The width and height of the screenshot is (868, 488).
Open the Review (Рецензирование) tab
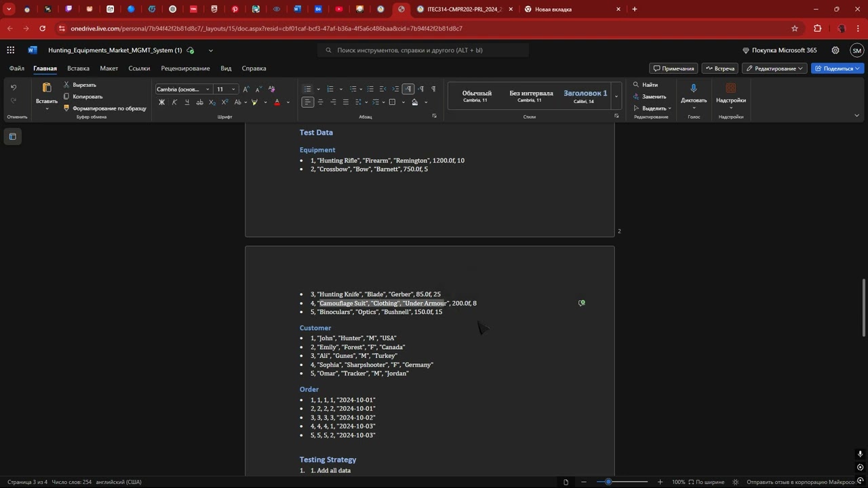point(185,68)
